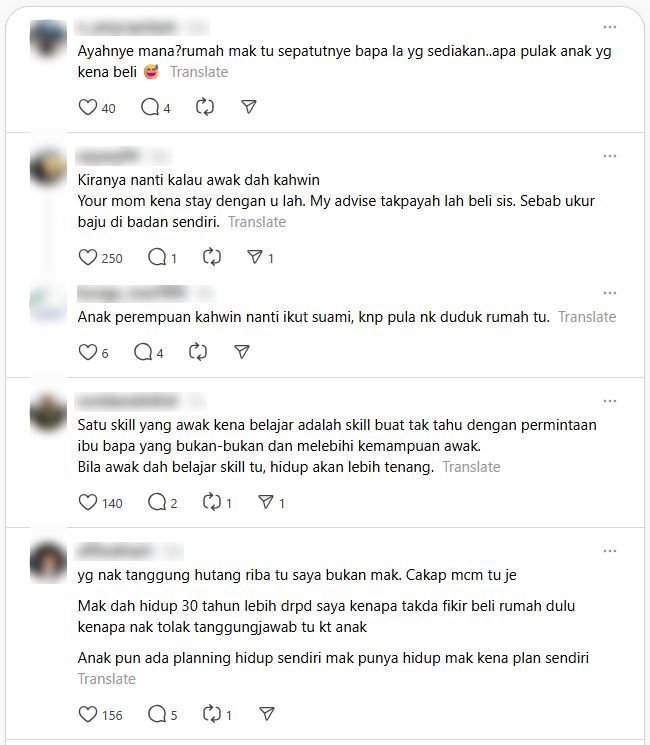View the avatar of 'yg nak tanggung' commenter
Viewport: 650px width, 745px height.
pos(48,562)
